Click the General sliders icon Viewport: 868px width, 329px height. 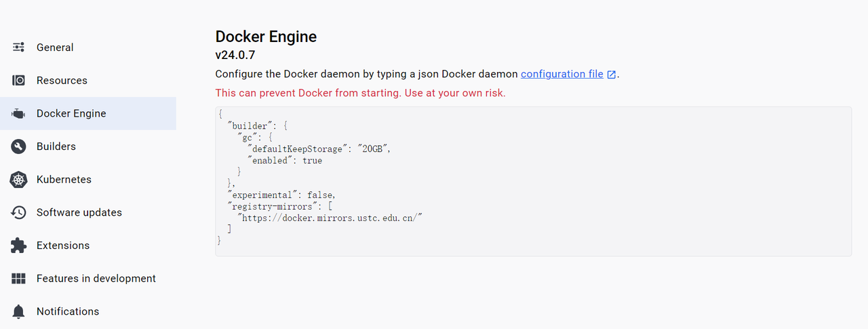tap(18, 47)
